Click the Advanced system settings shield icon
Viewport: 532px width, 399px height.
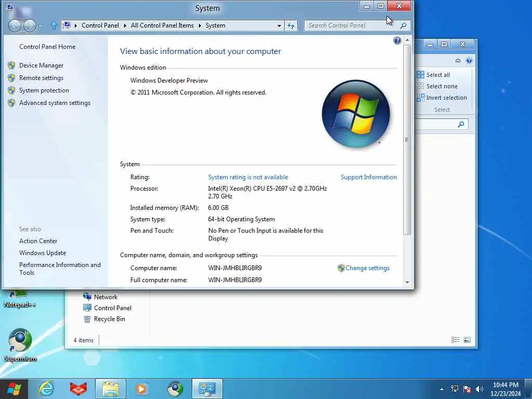click(x=11, y=103)
